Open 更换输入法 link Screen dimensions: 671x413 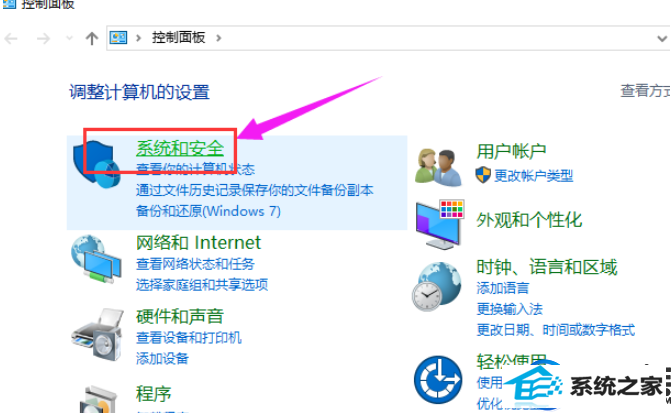510,309
